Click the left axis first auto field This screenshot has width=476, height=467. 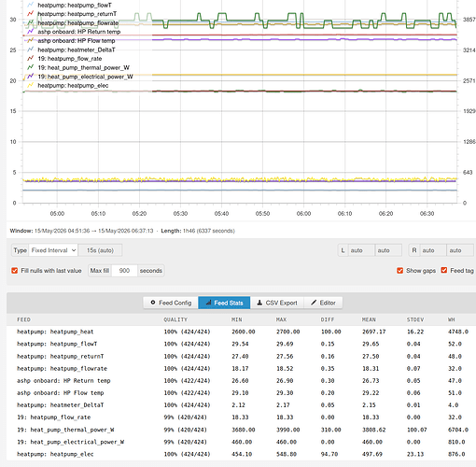[x=361, y=250]
